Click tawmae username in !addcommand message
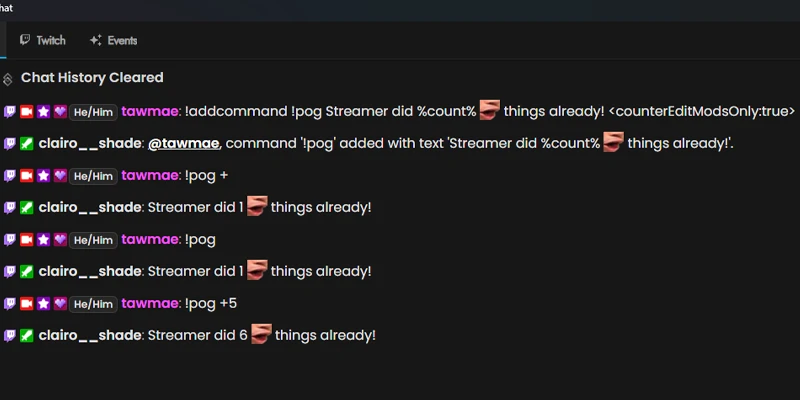 pyautogui.click(x=149, y=112)
